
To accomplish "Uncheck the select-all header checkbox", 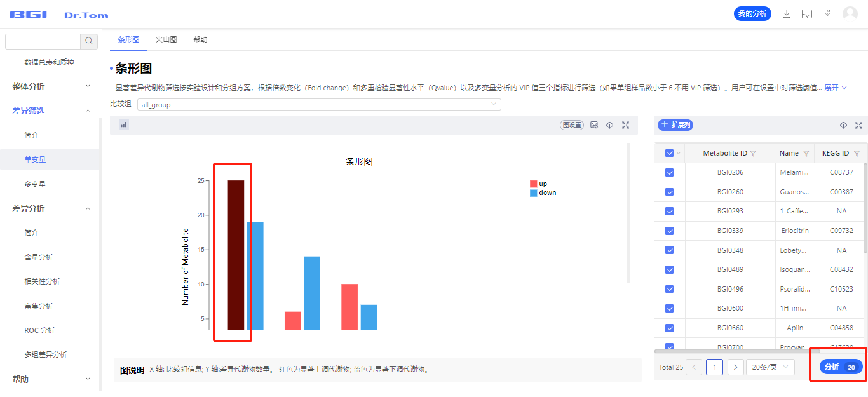I will [x=669, y=153].
